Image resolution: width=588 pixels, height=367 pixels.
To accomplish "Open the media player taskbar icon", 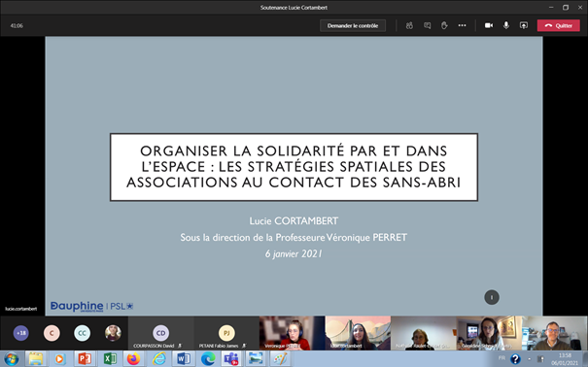I will pos(59,359).
